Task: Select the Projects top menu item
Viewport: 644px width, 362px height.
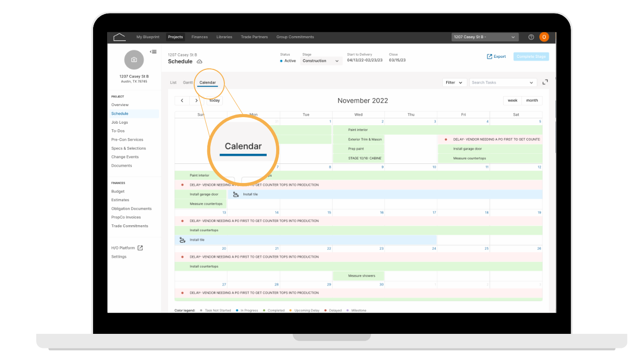Action: click(x=176, y=37)
